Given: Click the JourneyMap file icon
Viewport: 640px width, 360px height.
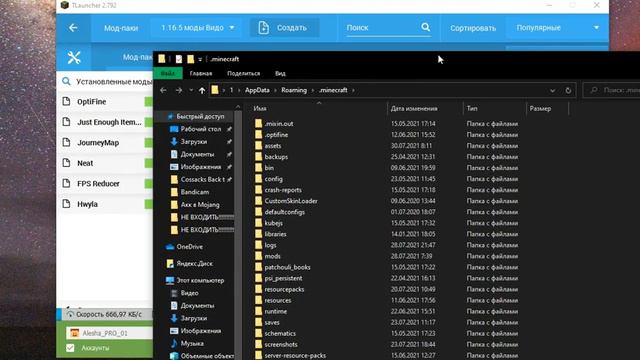Looking at the screenshot, I should tap(66, 142).
